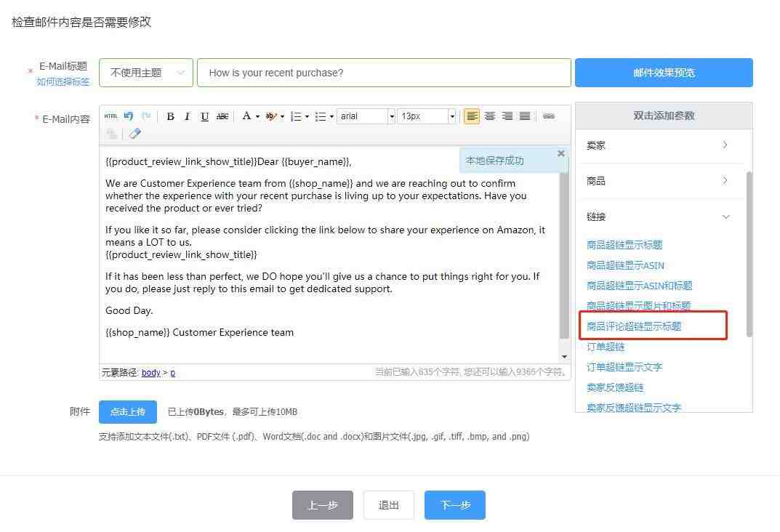
Task: Expand the 商品 parameter group
Action: (x=659, y=181)
